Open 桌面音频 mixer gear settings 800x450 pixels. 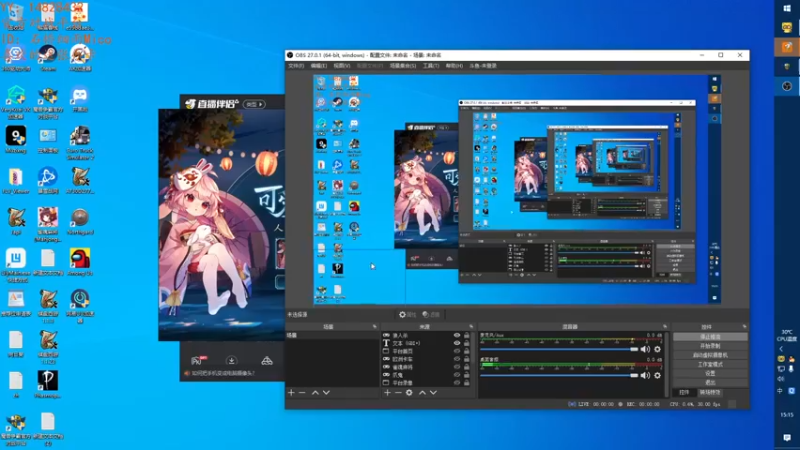[x=658, y=375]
